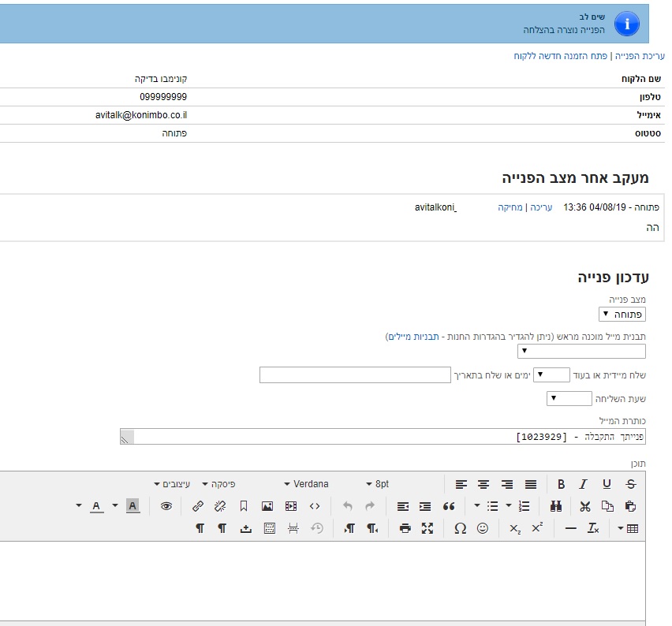Click the print icon in the toolbar

tap(405, 528)
